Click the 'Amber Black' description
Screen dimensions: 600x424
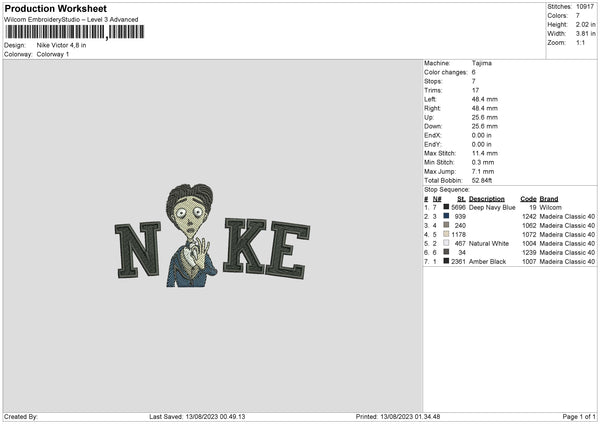click(488, 262)
